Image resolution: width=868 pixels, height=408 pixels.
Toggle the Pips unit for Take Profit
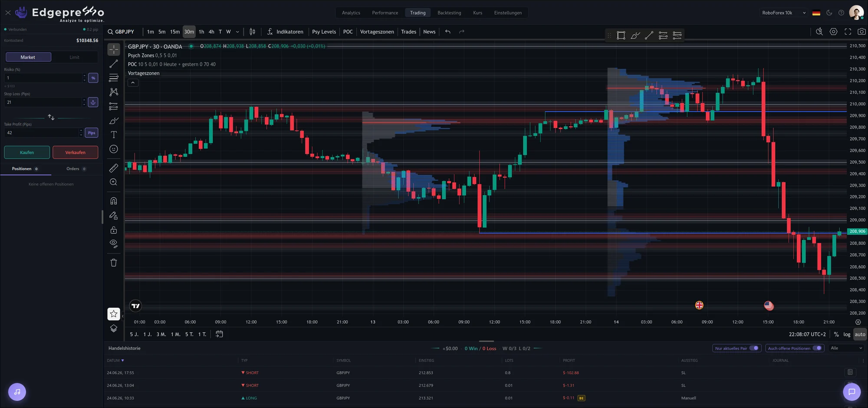pyautogui.click(x=91, y=133)
